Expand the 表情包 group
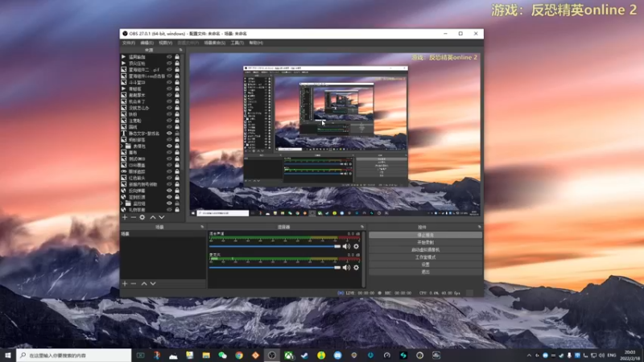Viewport: 644px width, 362px height. (122, 146)
